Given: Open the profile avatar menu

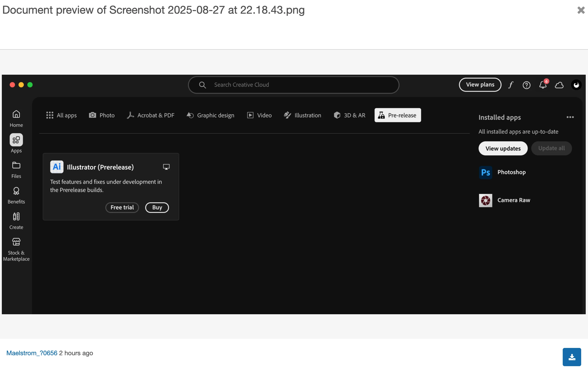Looking at the screenshot, I should pyautogui.click(x=576, y=85).
